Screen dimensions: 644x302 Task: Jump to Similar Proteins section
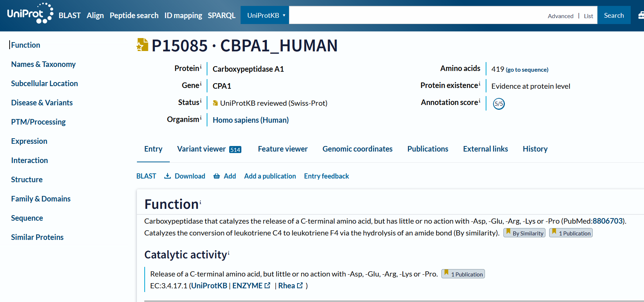(37, 237)
